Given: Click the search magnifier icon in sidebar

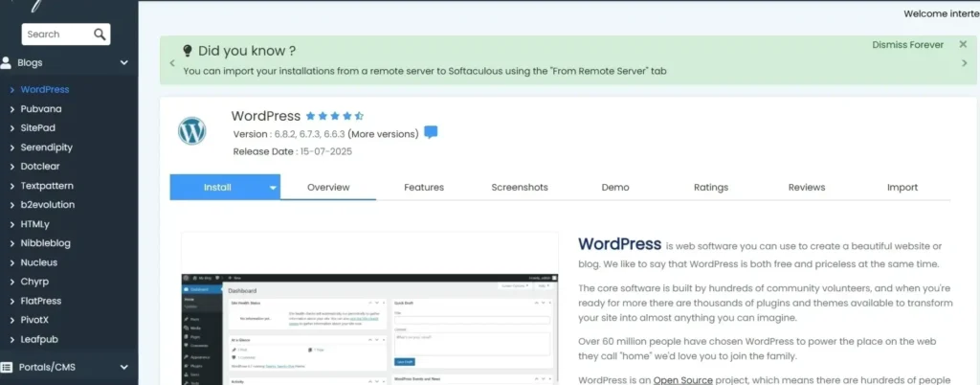Looking at the screenshot, I should [100, 34].
